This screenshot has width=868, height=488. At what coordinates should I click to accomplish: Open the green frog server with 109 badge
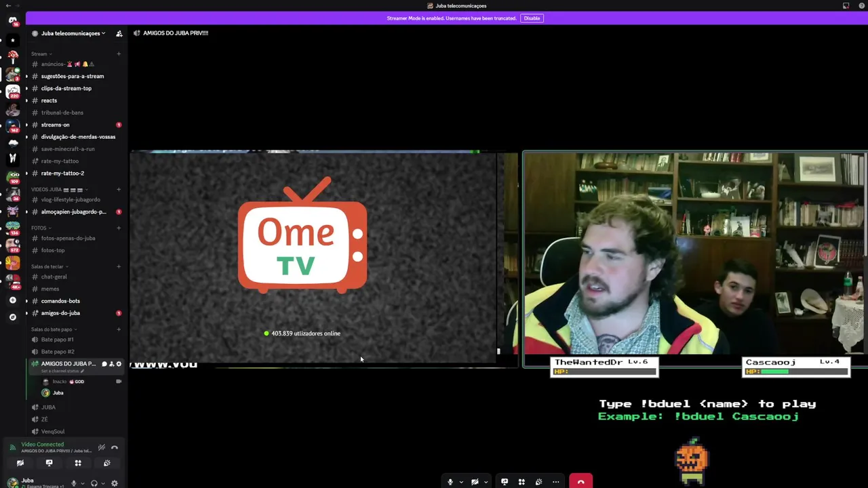coord(13,177)
